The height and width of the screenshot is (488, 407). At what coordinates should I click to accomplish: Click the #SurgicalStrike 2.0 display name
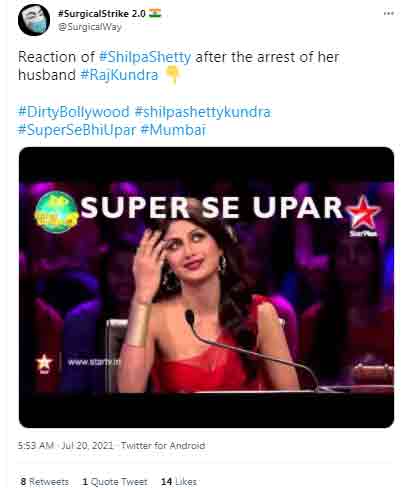coord(102,14)
